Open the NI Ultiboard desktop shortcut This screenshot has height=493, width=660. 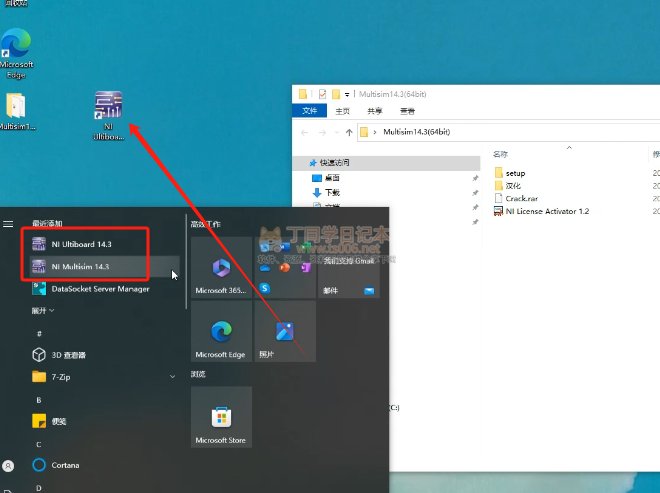(x=108, y=115)
